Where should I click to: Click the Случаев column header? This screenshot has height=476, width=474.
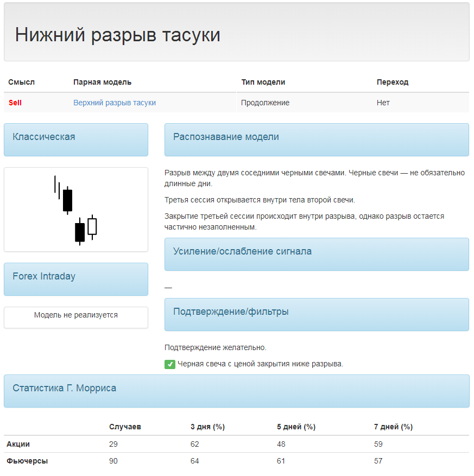point(125,427)
